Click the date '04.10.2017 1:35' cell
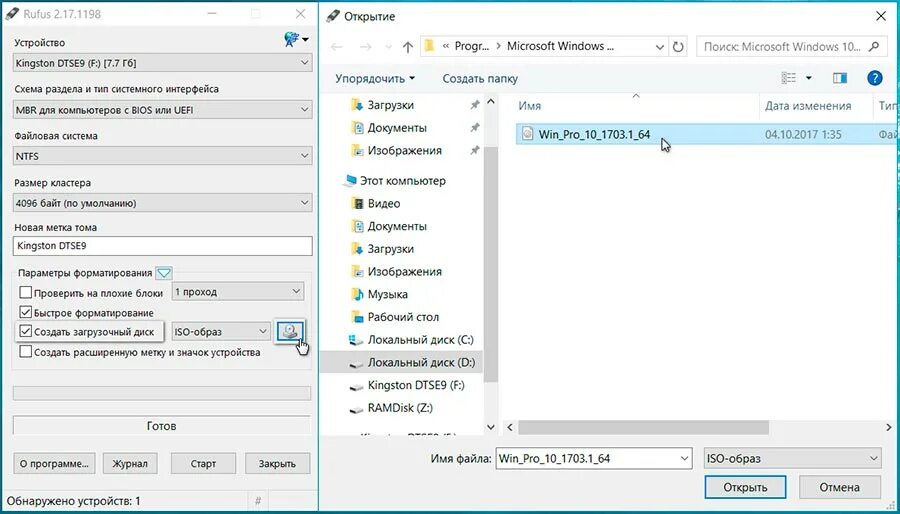Screen dimensions: 900x514 [x=803, y=135]
